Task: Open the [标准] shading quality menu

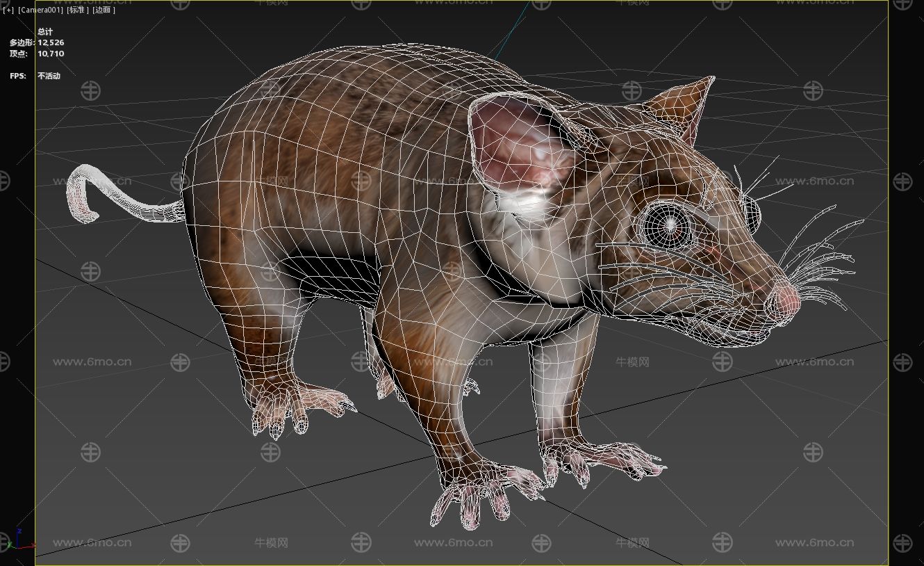Action: [x=78, y=10]
